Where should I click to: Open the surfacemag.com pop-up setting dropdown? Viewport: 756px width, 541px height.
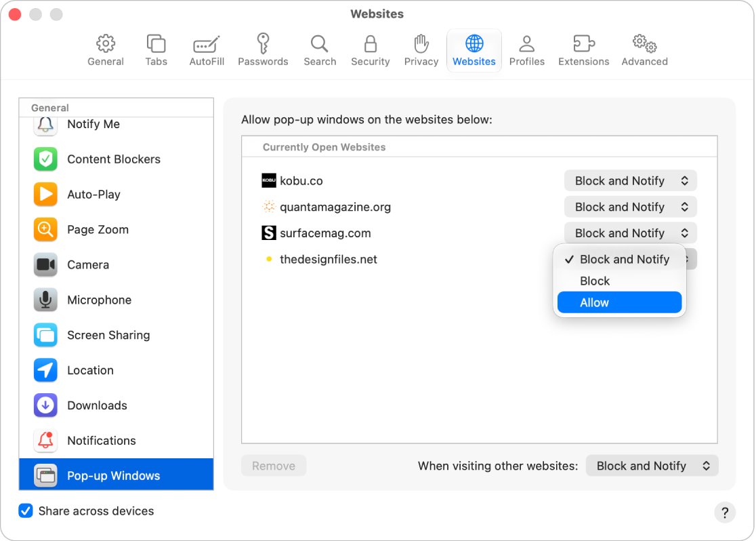tap(630, 233)
